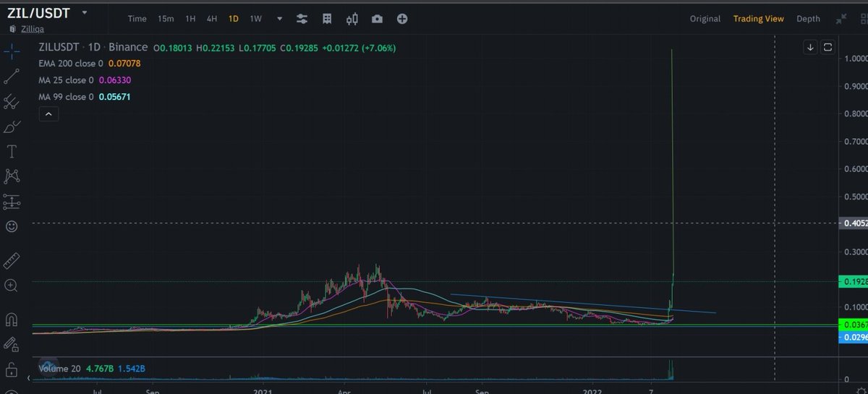Switch to Depth chart view
The image size is (868, 394).
click(808, 19)
